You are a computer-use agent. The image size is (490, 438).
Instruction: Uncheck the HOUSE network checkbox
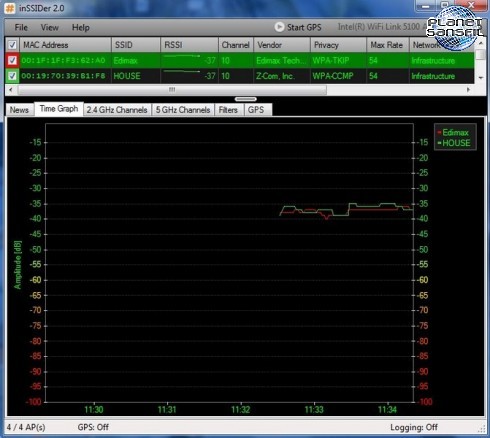click(x=12, y=76)
